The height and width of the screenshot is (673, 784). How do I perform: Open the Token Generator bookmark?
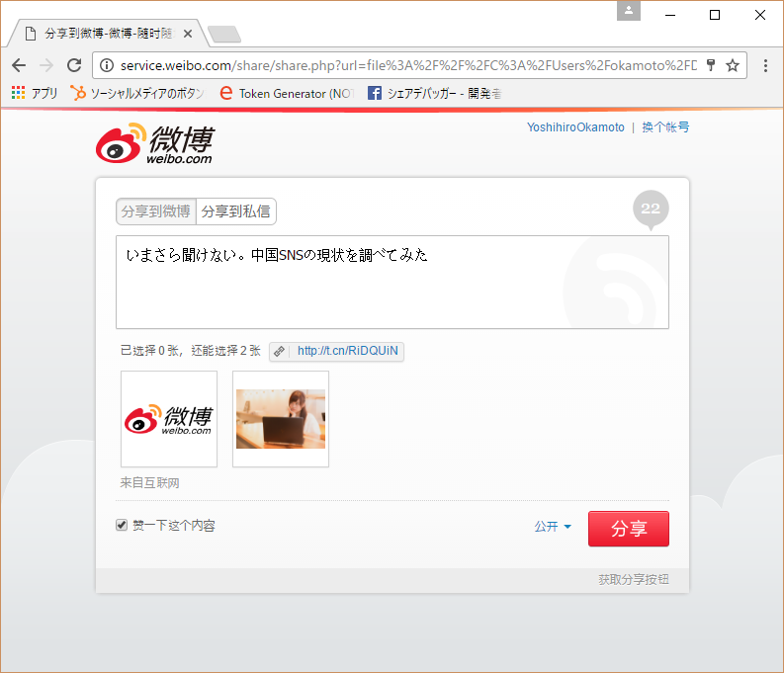288,93
